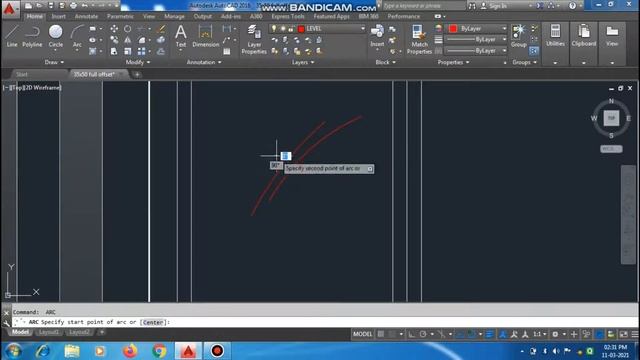Toggle the layer freeze sun icon

pos(282,29)
